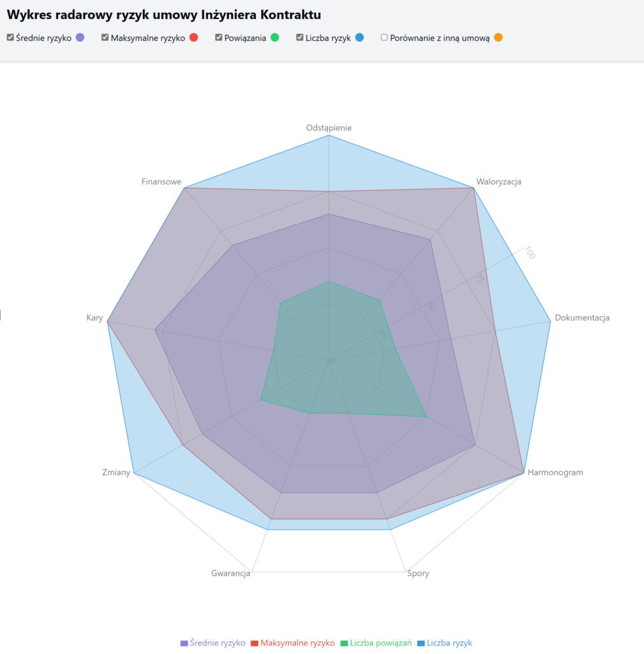644x654 pixels.
Task: Uncheck the Liczba ryzyk checkbox
Action: pos(300,38)
